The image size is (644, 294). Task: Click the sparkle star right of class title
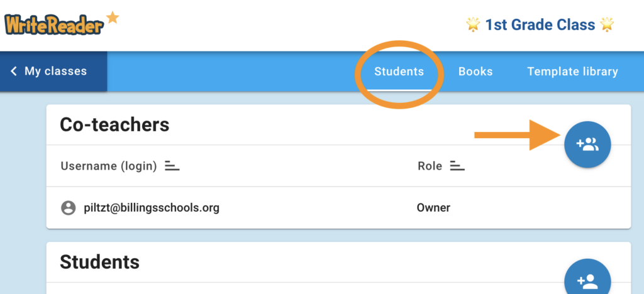click(x=607, y=24)
